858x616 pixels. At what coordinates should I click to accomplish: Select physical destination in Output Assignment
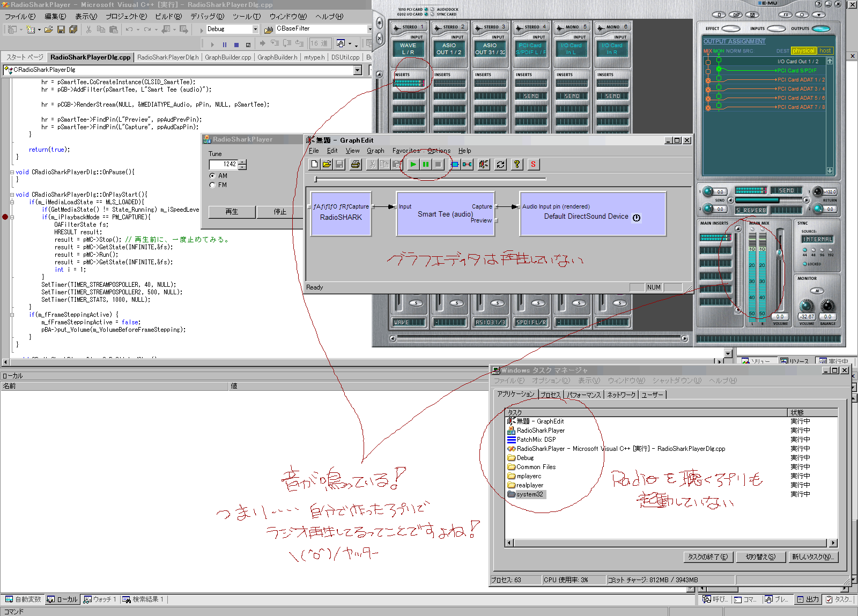coord(803,51)
